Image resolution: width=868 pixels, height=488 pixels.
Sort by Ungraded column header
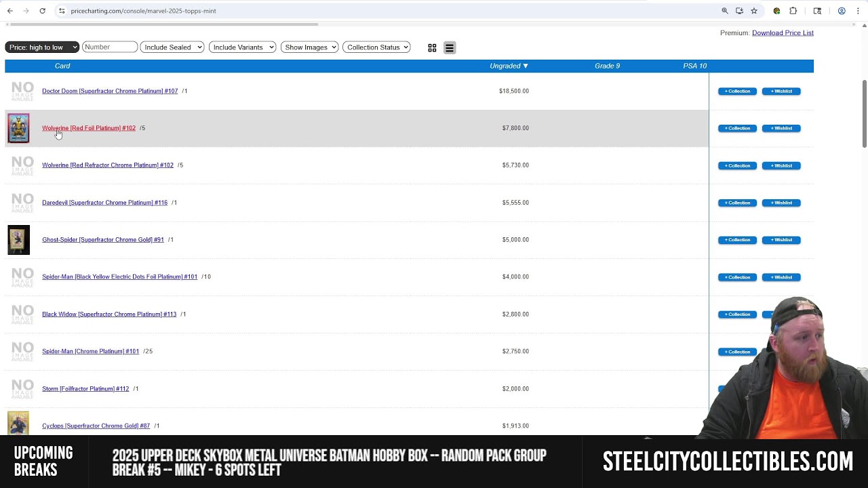509,66
